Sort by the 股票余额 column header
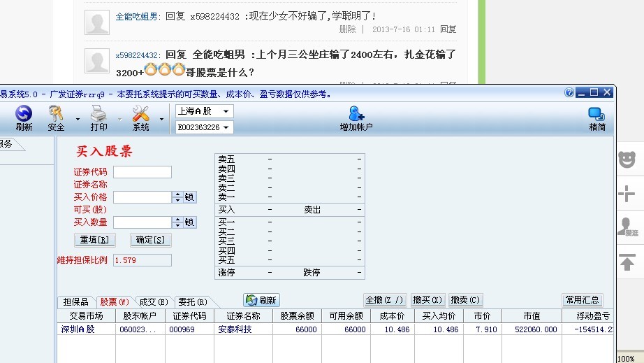 click(298, 316)
